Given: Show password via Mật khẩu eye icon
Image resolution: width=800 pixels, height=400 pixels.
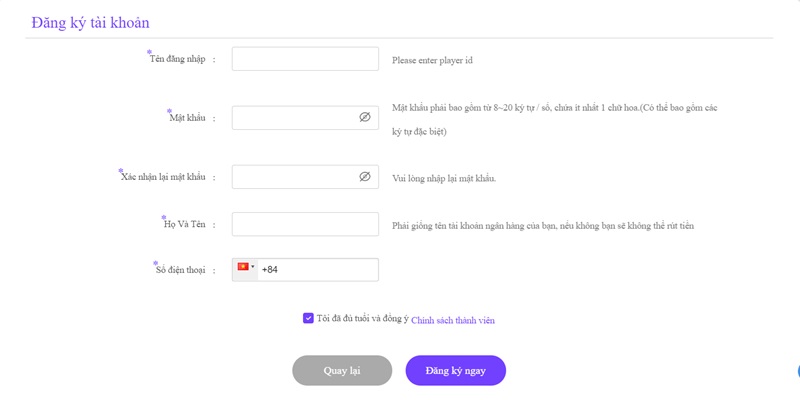Looking at the screenshot, I should pos(364,118).
